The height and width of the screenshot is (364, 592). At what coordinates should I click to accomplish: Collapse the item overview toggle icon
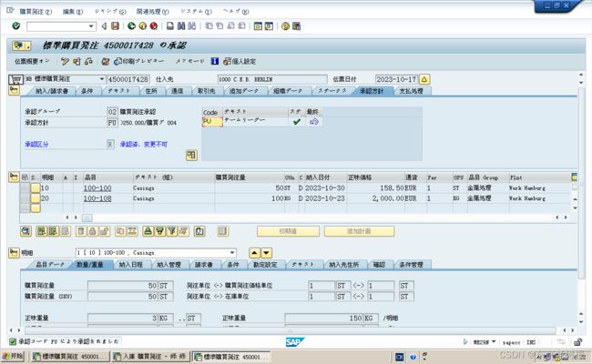click(x=14, y=177)
